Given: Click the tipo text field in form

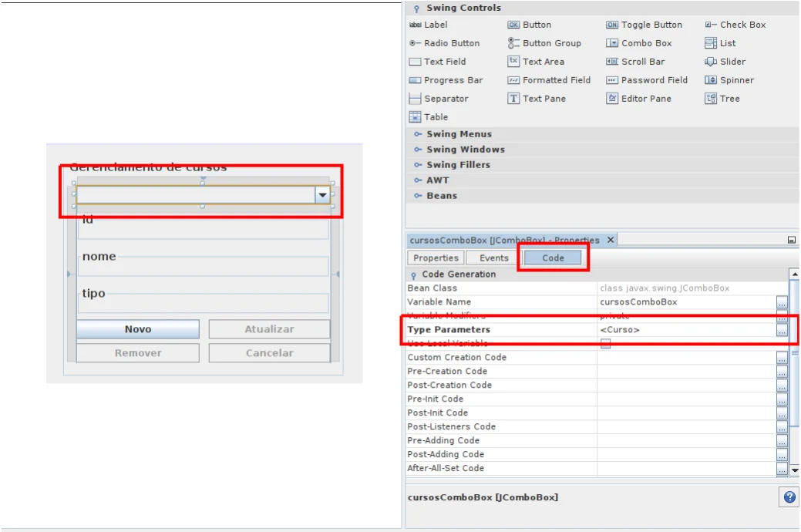Looking at the screenshot, I should 203,302.
